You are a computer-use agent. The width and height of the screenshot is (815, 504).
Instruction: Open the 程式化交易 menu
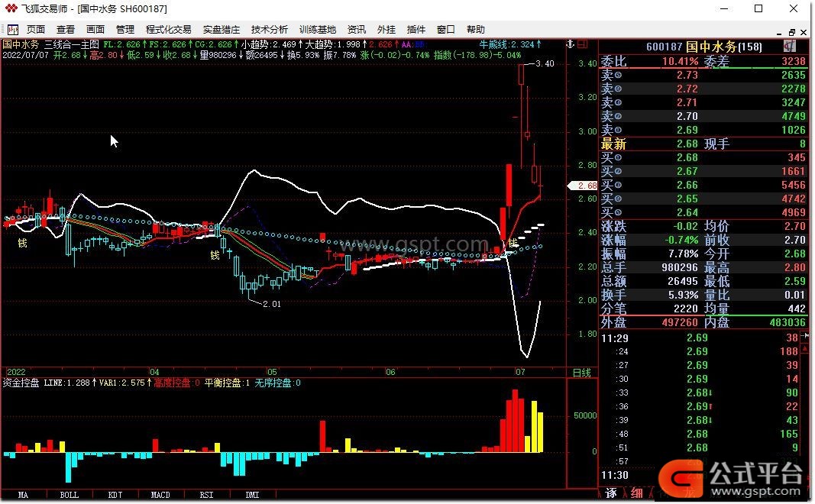(168, 30)
